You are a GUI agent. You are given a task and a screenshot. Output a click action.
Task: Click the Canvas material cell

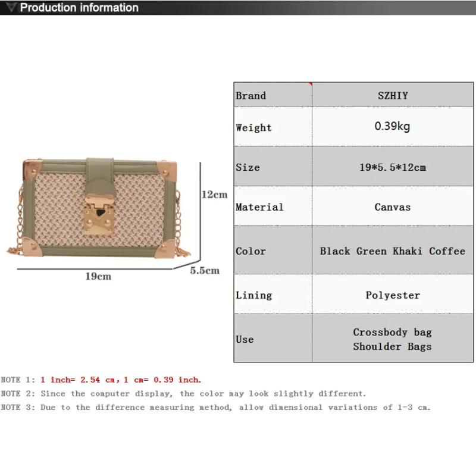point(393,207)
